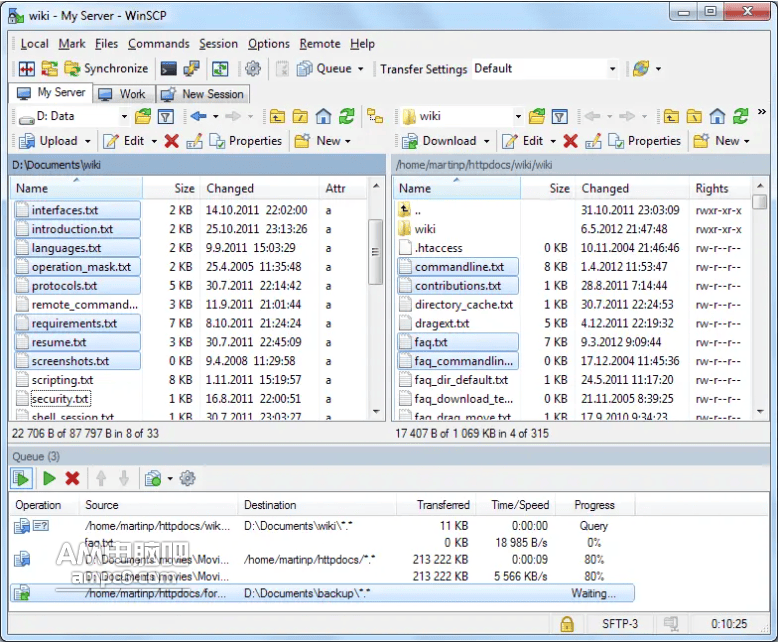Go to local home directory icon
This screenshot has height=642, width=778.
tap(324, 117)
